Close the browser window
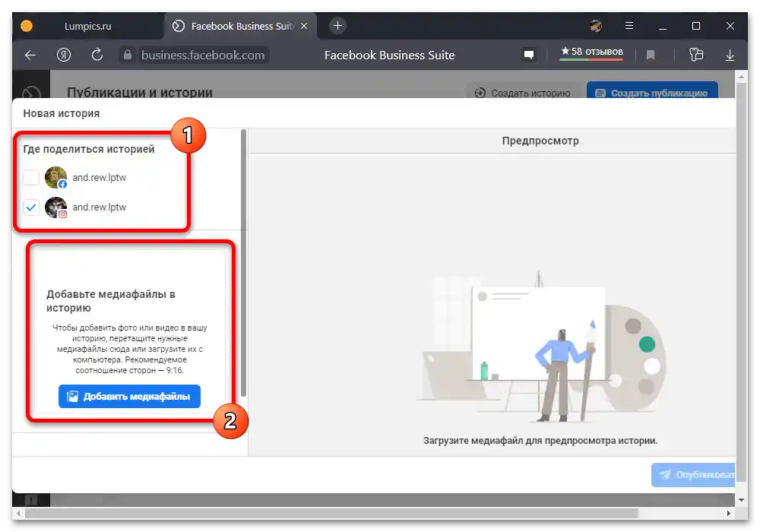Screen dimensions: 760x532 [x=730, y=26]
